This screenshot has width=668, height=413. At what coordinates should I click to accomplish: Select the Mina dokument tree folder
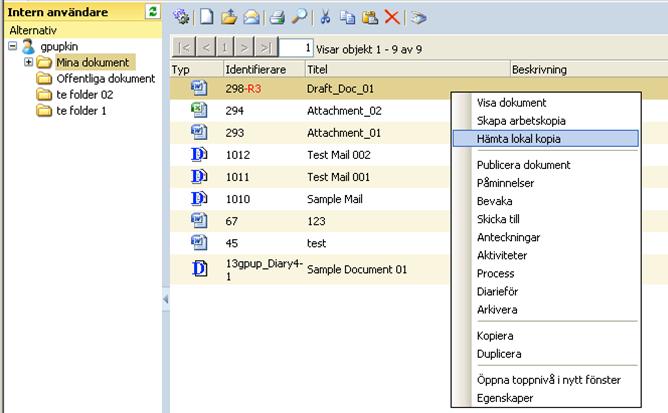[93, 62]
